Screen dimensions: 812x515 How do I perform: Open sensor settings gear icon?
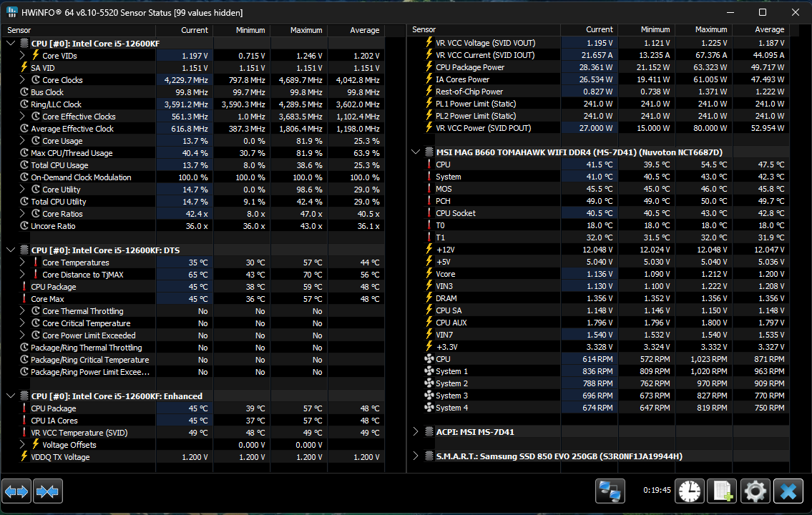[x=755, y=491]
